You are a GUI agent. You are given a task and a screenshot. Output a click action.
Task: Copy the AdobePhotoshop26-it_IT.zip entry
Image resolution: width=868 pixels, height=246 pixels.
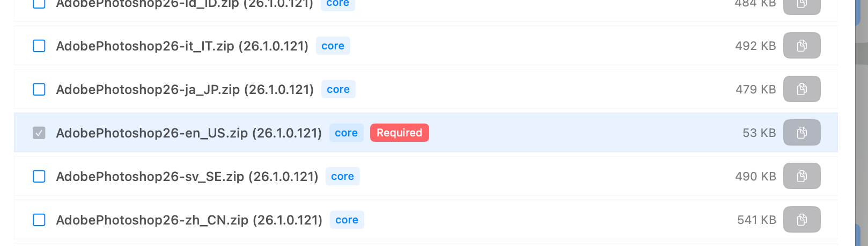[801, 46]
